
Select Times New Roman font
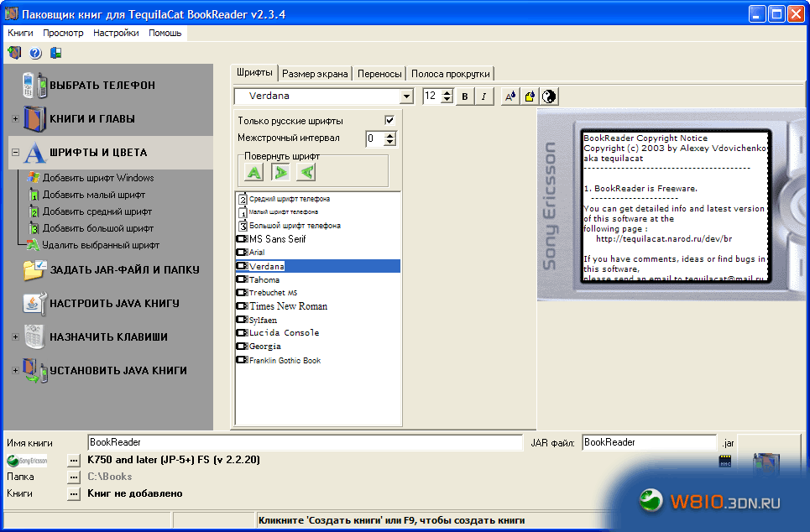click(317, 306)
